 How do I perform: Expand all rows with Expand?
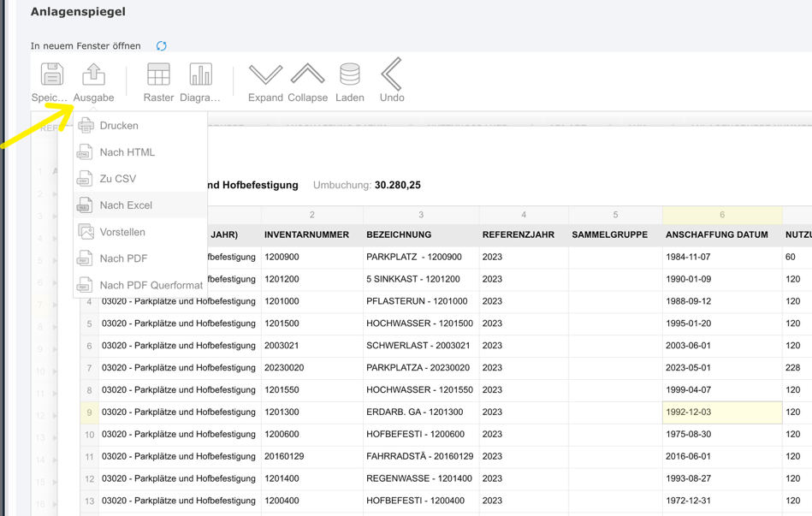pos(265,75)
